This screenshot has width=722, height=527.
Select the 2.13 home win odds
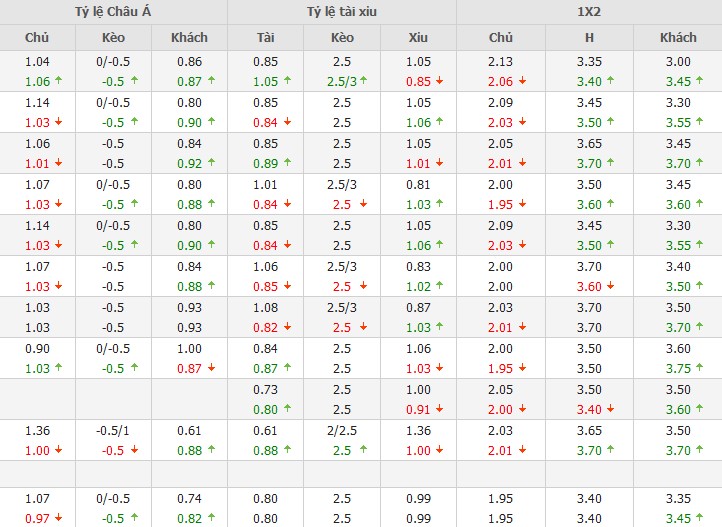coord(499,62)
